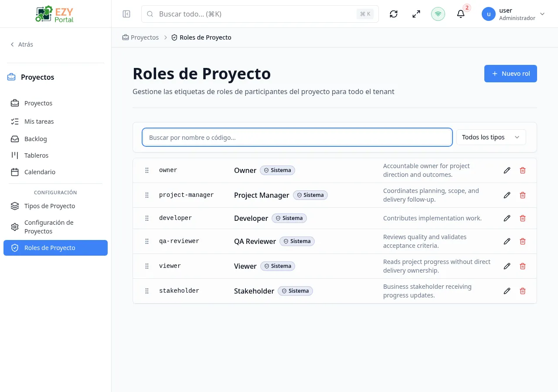Edit the project-manager role
Image resolution: width=558 pixels, height=392 pixels.
click(507, 195)
